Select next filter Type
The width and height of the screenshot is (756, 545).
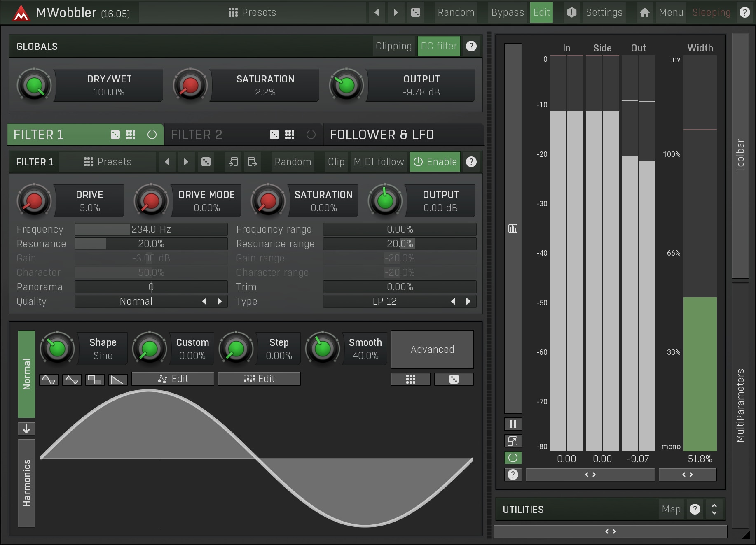point(468,301)
